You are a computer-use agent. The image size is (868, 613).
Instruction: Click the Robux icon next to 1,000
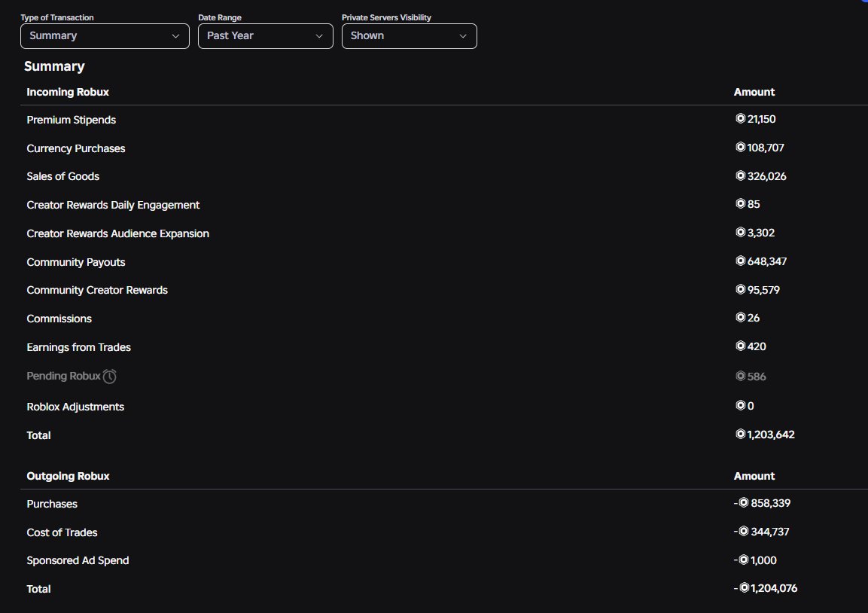click(744, 560)
